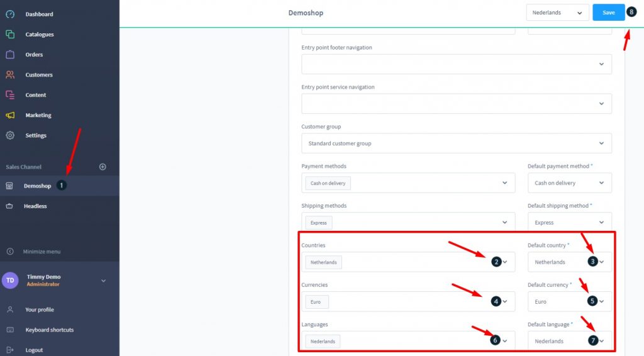Open the Settings gear icon
644x356 pixels.
click(x=10, y=135)
